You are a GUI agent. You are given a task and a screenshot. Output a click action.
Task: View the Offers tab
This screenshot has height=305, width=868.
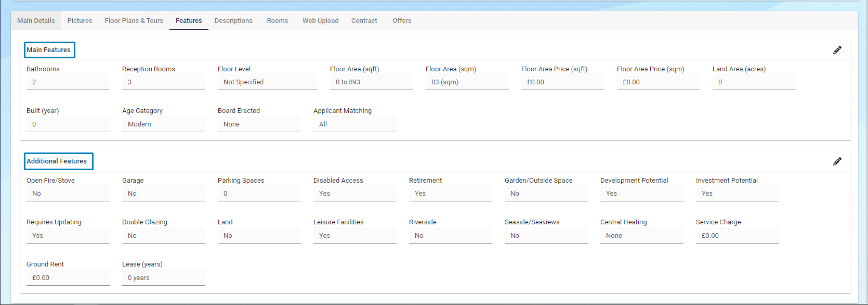click(x=402, y=21)
